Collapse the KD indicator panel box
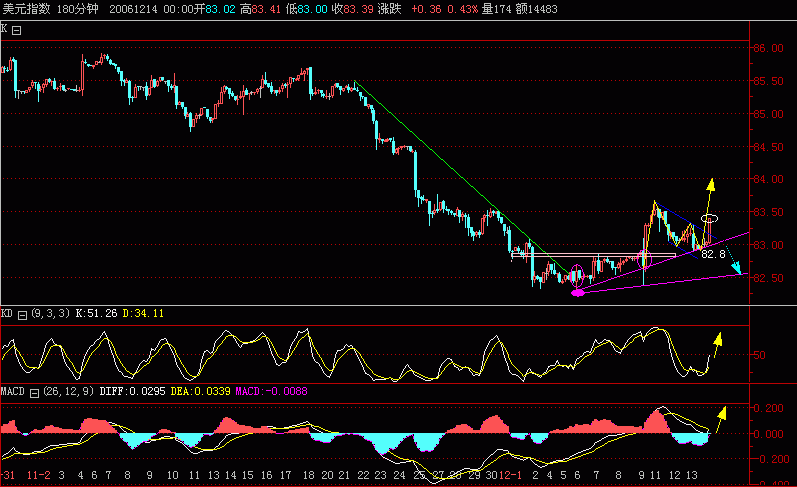The width and height of the screenshot is (797, 487). (x=22, y=315)
